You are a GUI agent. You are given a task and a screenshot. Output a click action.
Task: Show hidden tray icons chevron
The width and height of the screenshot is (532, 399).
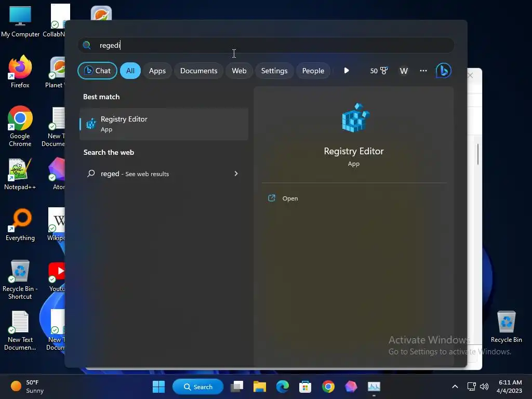455,387
